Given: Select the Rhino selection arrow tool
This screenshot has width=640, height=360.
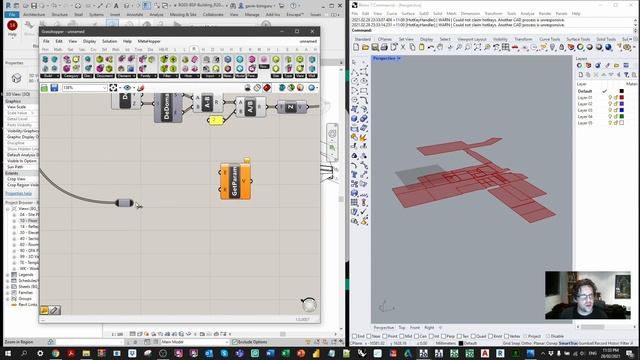Looking at the screenshot, I should 354,63.
